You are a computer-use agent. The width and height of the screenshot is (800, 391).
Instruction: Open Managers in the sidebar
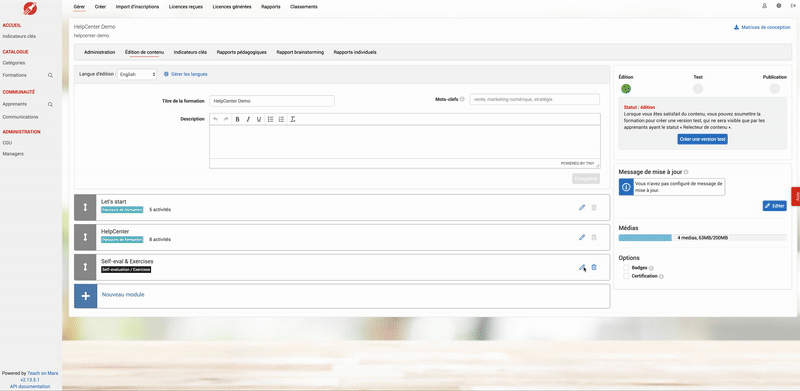pyautogui.click(x=13, y=154)
